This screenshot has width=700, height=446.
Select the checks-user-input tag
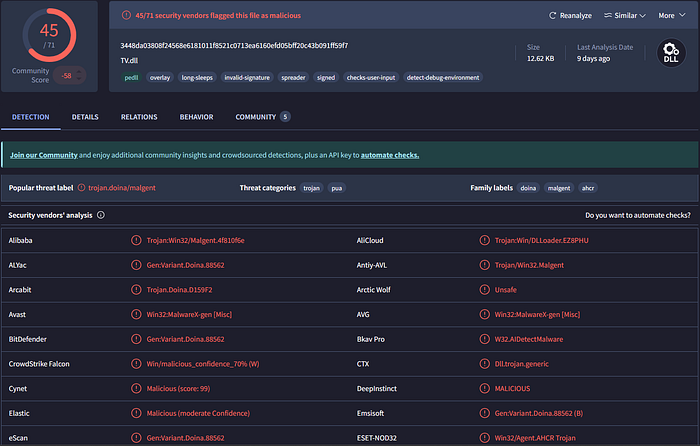pos(371,78)
